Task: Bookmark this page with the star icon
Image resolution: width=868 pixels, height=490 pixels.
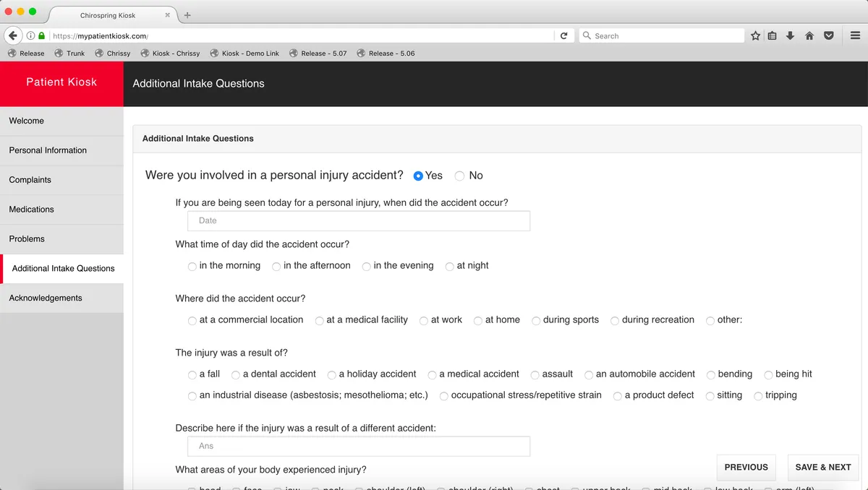Action: 755,35
